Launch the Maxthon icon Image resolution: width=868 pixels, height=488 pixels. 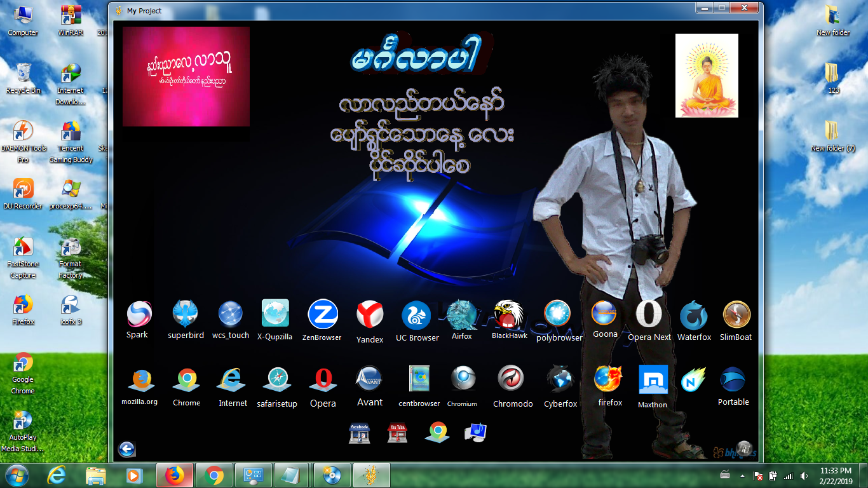pos(653,379)
